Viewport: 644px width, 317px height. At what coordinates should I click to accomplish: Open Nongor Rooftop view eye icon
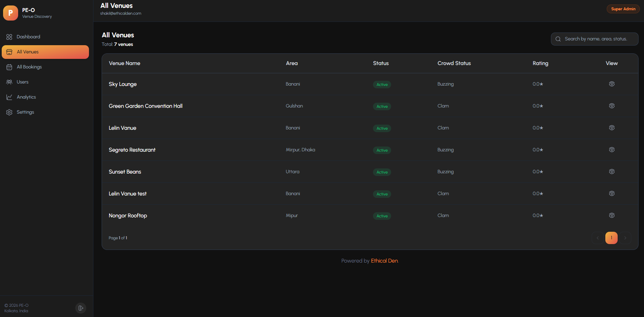tap(612, 215)
